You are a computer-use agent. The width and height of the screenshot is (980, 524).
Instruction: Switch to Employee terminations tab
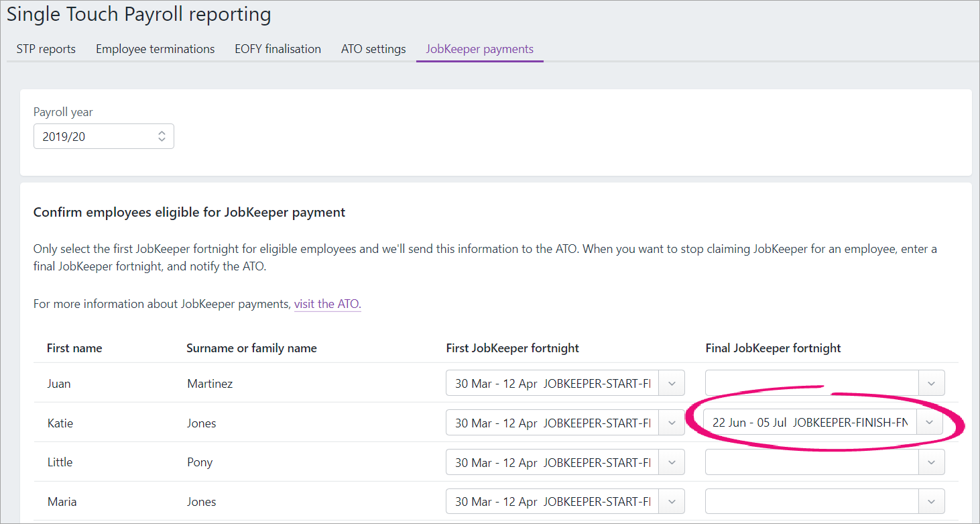pos(155,49)
